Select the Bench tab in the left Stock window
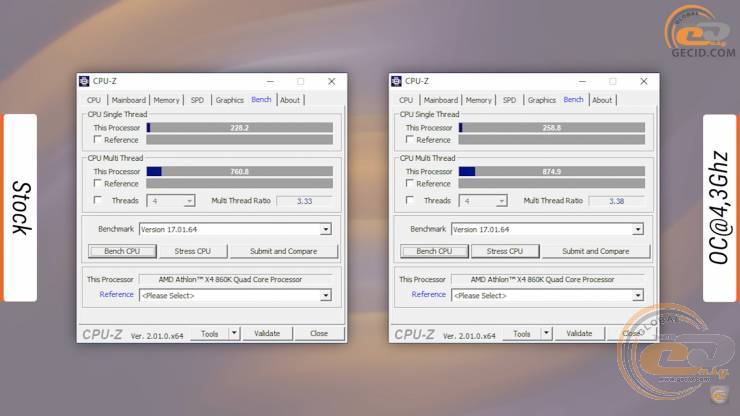The width and height of the screenshot is (740, 416). tap(261, 100)
